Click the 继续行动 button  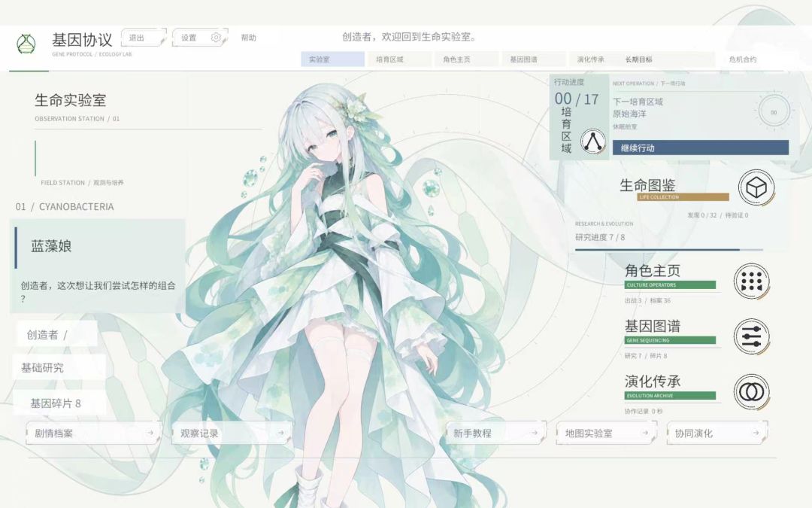coord(700,148)
